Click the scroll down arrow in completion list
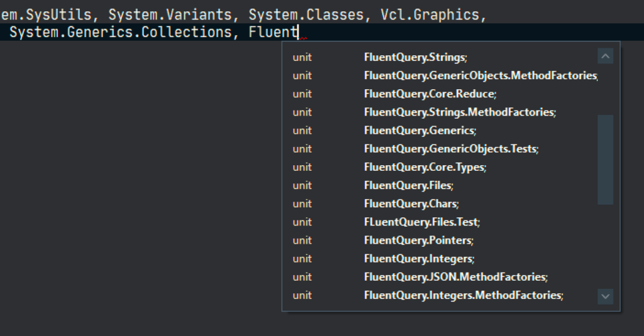The height and width of the screenshot is (336, 644). point(606,296)
